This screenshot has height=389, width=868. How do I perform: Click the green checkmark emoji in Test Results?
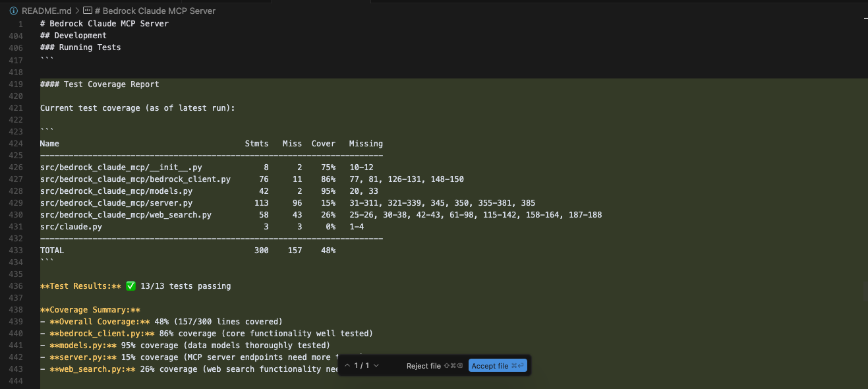tap(130, 286)
